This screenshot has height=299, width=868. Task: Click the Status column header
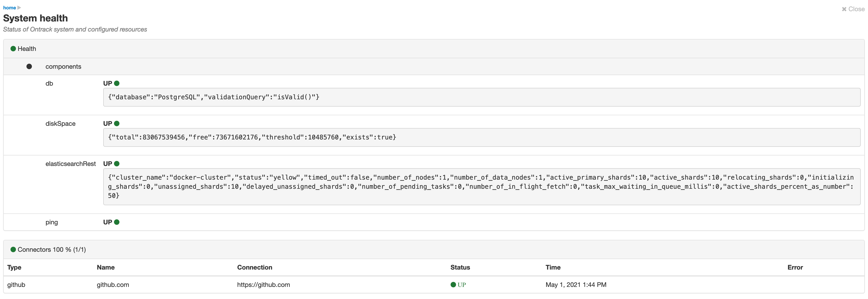(460, 267)
